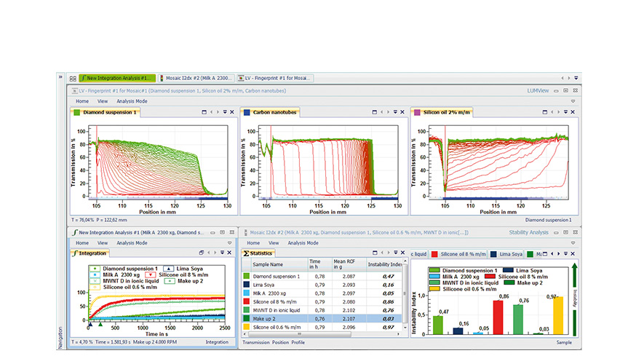Maximize the Diamond suspension 1 chart panel
The image size is (644, 364).
[x=202, y=112]
